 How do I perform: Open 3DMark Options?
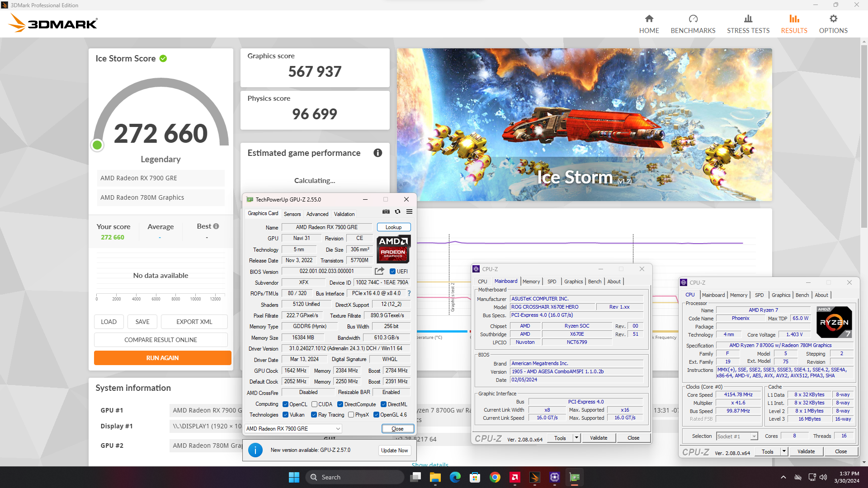[833, 24]
